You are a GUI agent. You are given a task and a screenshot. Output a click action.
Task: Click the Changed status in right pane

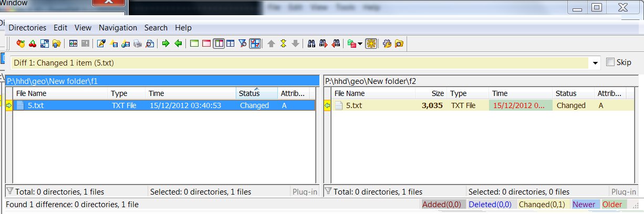[x=571, y=105]
